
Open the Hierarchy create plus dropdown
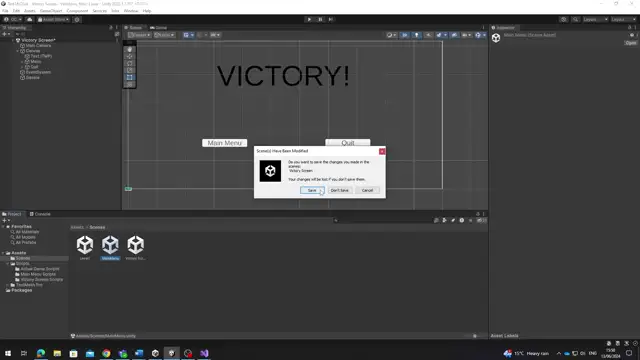[x=6, y=34]
